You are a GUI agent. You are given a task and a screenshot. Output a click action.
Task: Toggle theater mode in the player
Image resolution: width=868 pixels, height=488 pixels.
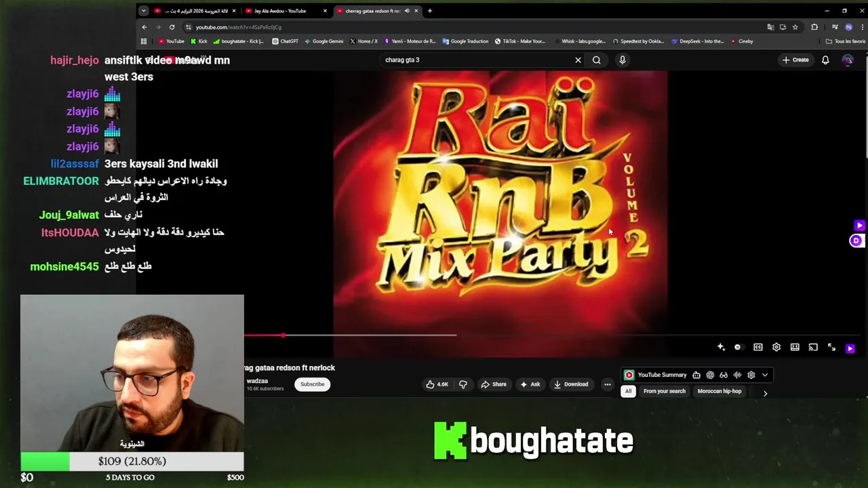pyautogui.click(x=795, y=347)
